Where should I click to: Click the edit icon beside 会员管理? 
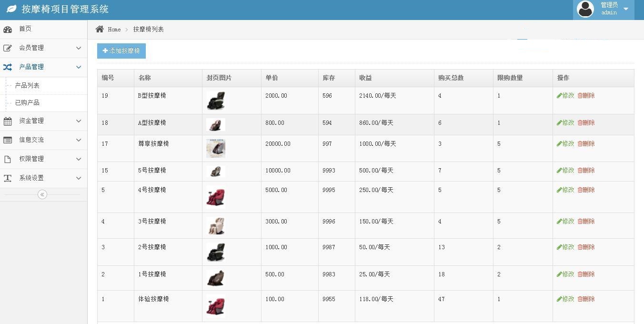(x=8, y=48)
